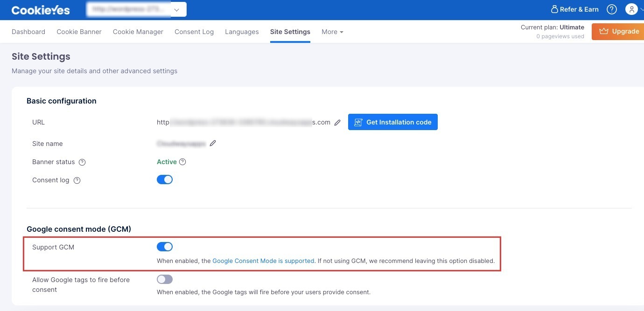
Task: Switch to the Cookie Manager tab
Action: click(138, 32)
